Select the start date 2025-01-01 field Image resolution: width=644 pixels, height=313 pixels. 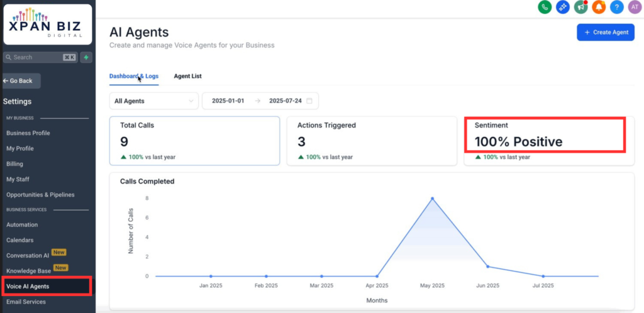click(x=228, y=101)
